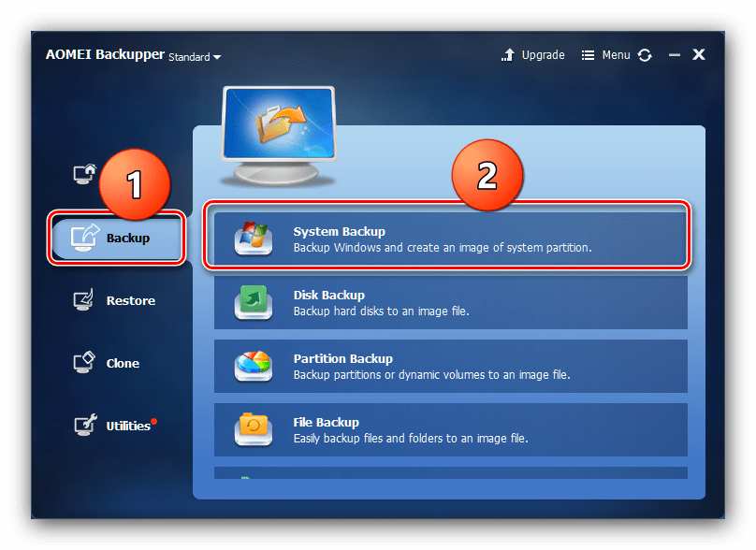The image size is (756, 550).
Task: Select the Backup tab in sidebar
Action: [x=119, y=238]
